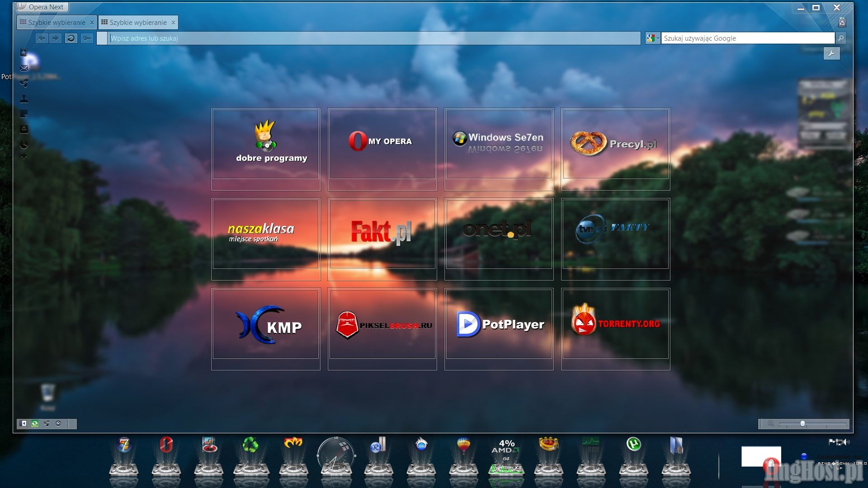The width and height of the screenshot is (868, 488).
Task: Switch to the second Szybkie wybieranie tab
Action: pyautogui.click(x=138, y=22)
